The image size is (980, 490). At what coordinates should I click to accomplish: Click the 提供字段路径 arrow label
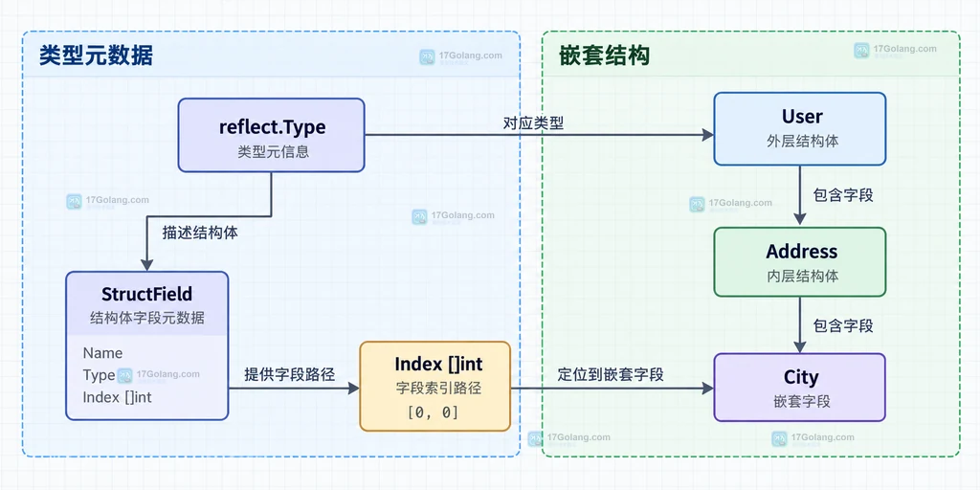tap(290, 375)
